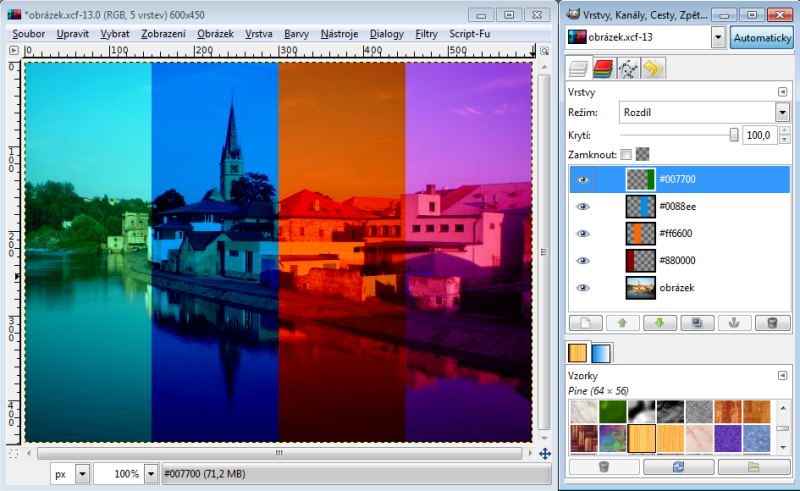Switch to the Channels tab
Viewport: 800px width, 491px height.
point(604,69)
